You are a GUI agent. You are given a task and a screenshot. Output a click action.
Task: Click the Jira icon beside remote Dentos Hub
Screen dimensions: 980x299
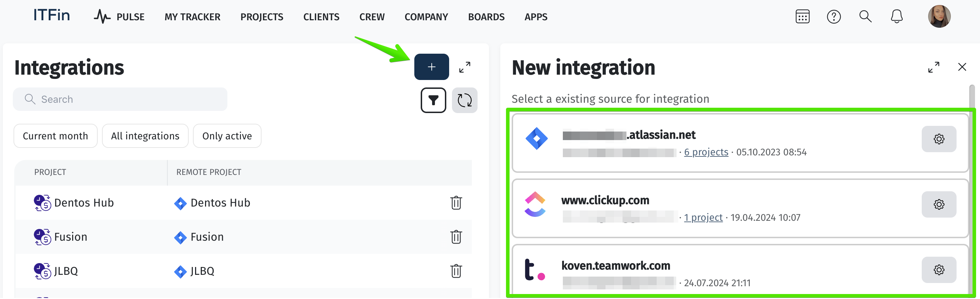point(180,203)
